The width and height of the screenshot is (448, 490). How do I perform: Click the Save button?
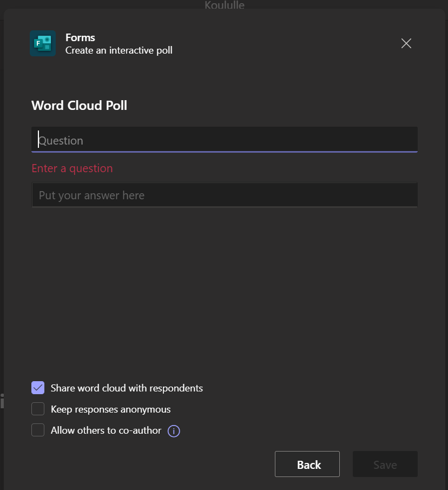tap(385, 465)
